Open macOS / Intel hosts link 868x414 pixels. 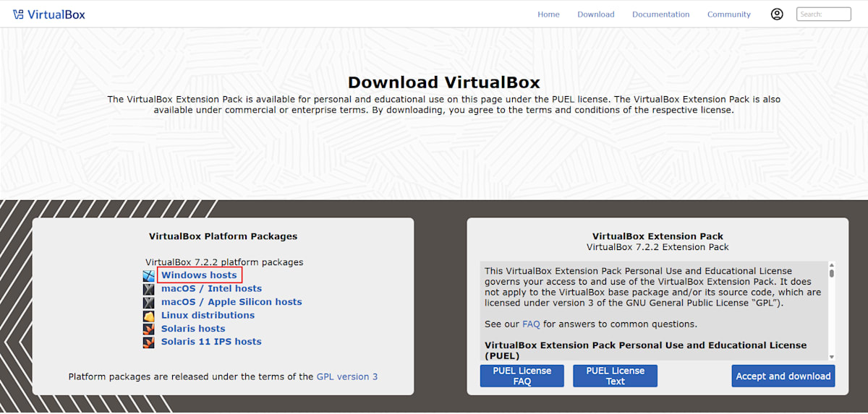(x=211, y=289)
